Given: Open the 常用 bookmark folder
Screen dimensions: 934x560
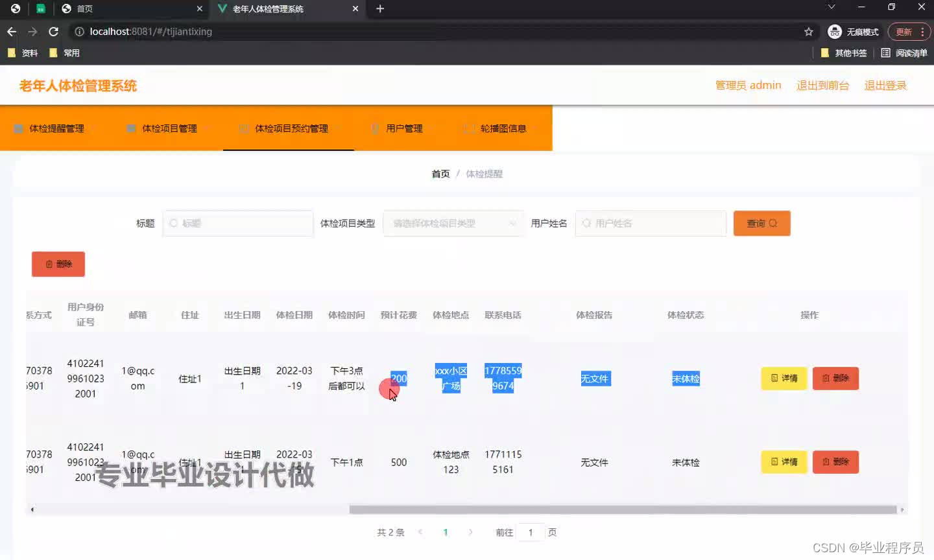Looking at the screenshot, I should [x=64, y=53].
